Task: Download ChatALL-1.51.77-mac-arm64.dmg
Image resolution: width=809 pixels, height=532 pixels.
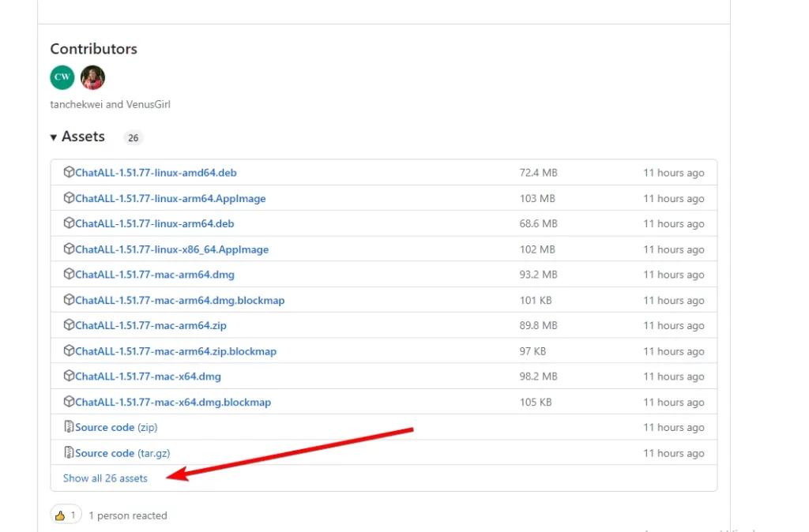Action: [155, 275]
